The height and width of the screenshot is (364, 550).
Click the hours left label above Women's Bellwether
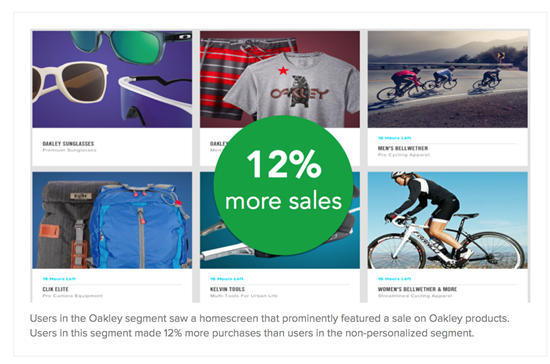[x=394, y=279]
